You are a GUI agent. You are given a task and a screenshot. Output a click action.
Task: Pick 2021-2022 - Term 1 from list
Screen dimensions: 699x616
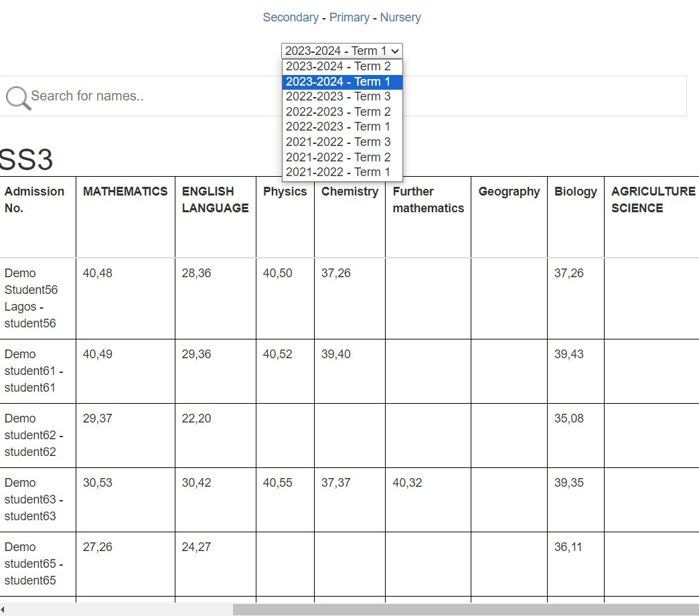[x=338, y=172]
